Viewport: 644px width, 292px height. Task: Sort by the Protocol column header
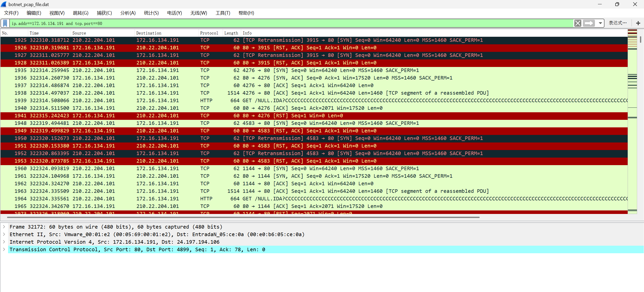click(x=209, y=33)
